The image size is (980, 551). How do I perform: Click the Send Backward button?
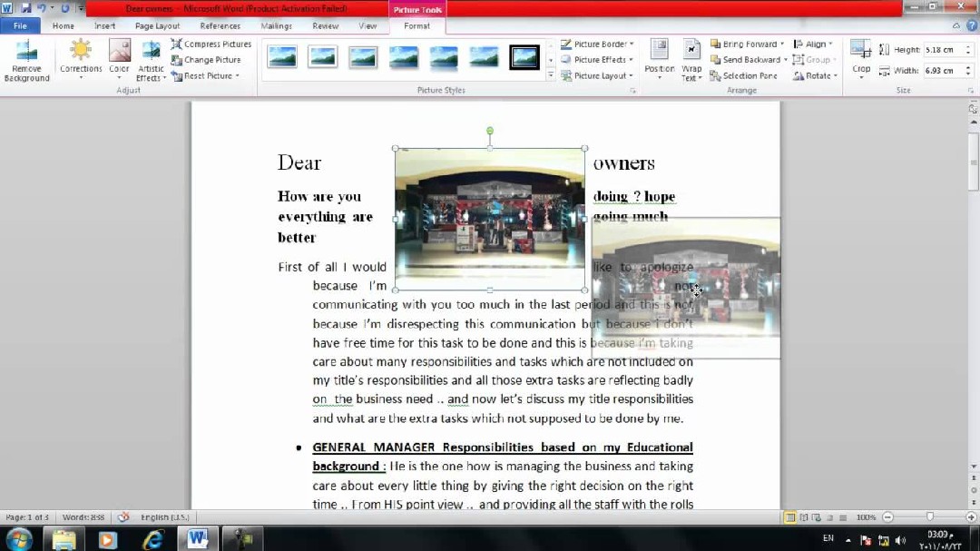746,60
